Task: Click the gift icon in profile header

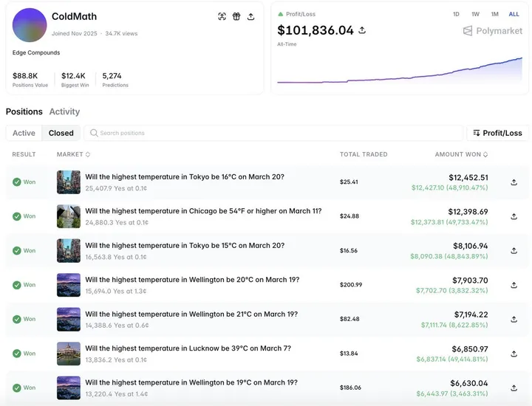Action: point(236,16)
